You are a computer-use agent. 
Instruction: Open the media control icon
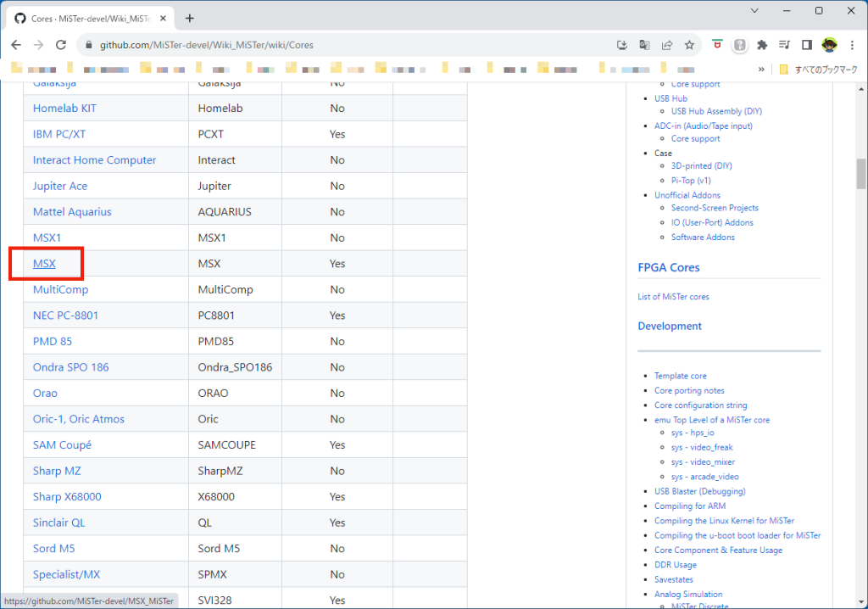784,45
